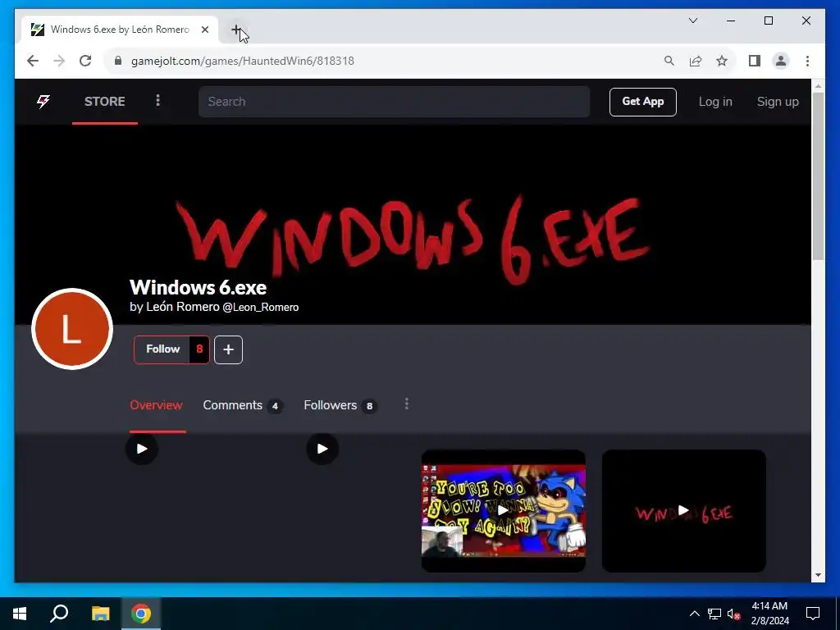Select the Windows 6.exe by León Romero tab
Screen dimensions: 840x630
click(x=120, y=30)
